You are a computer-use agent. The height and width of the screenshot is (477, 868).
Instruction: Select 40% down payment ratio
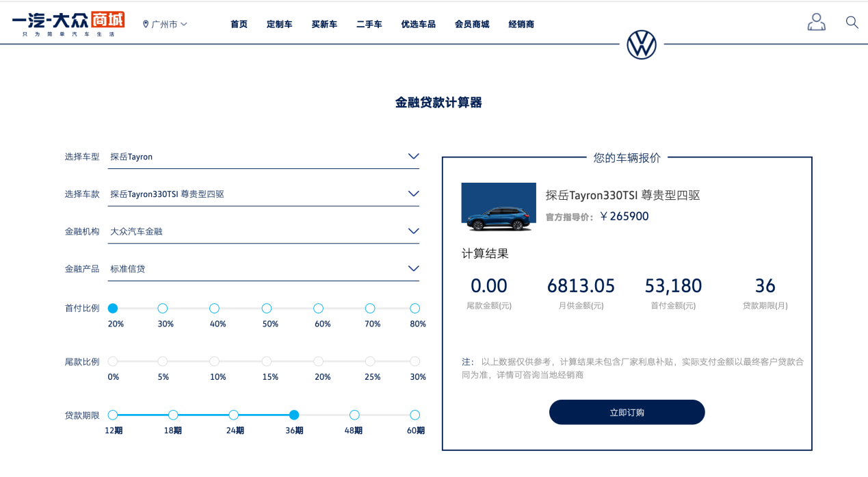tap(214, 309)
